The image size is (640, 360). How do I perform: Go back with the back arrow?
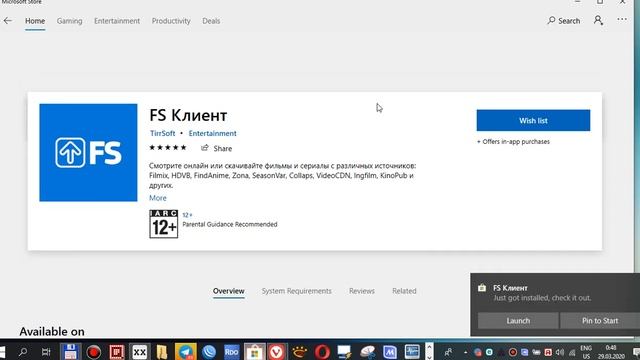pyautogui.click(x=7, y=20)
